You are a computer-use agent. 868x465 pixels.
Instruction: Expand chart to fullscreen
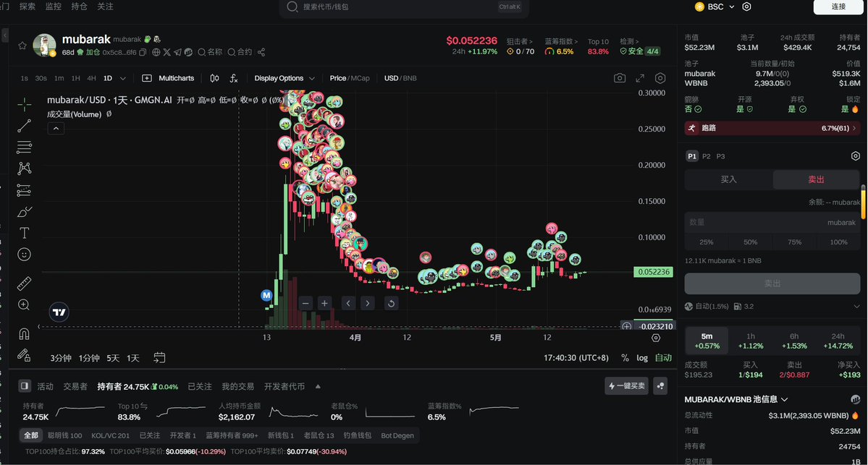click(x=640, y=79)
